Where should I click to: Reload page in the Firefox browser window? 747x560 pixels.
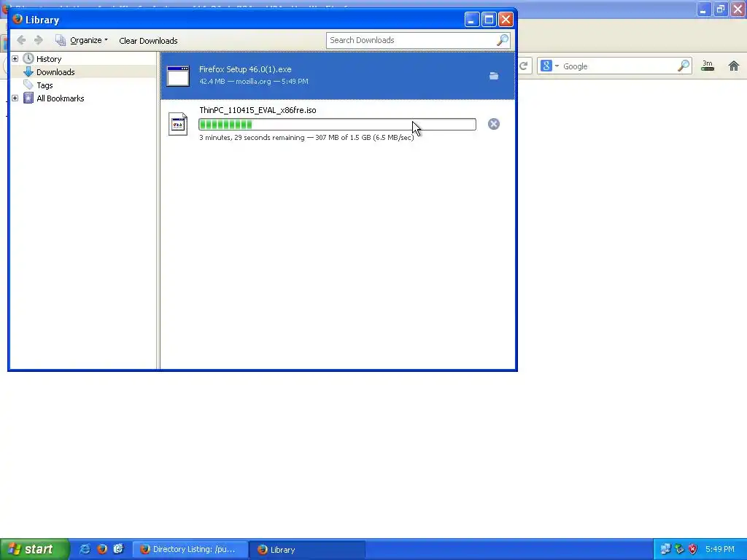[524, 66]
